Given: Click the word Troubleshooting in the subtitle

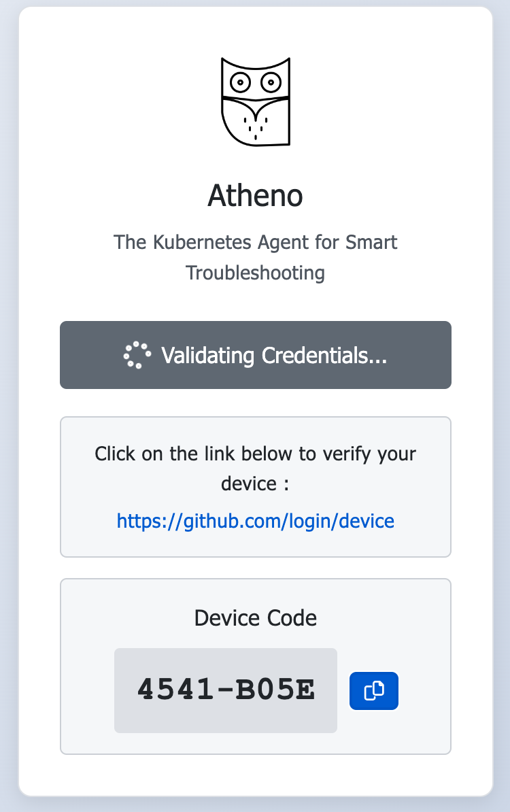Looking at the screenshot, I should (x=255, y=273).
